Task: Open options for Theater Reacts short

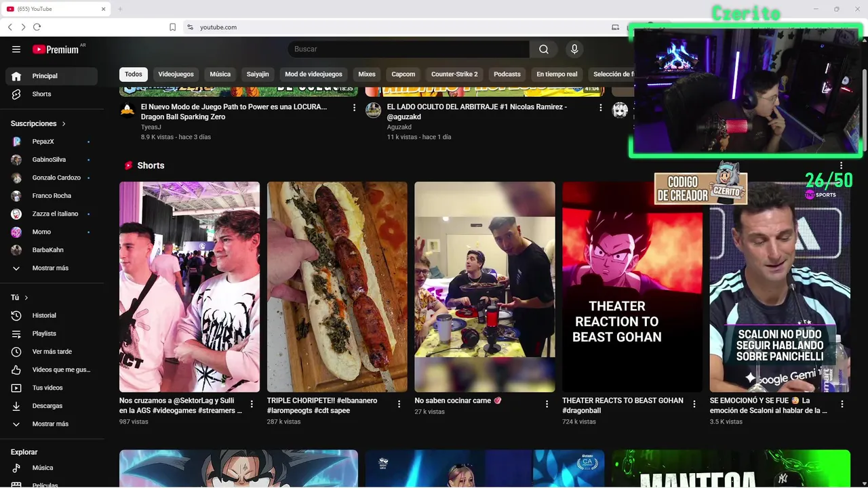Action: coord(694,404)
